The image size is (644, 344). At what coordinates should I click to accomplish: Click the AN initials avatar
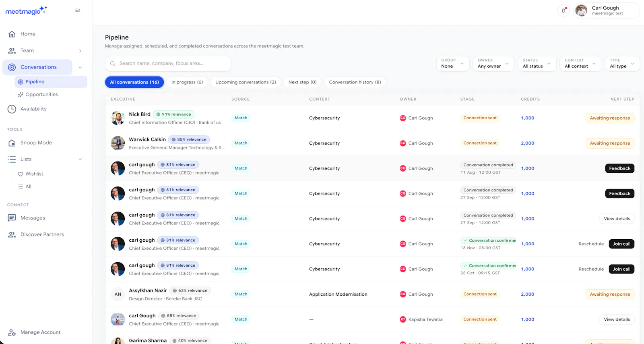118,294
